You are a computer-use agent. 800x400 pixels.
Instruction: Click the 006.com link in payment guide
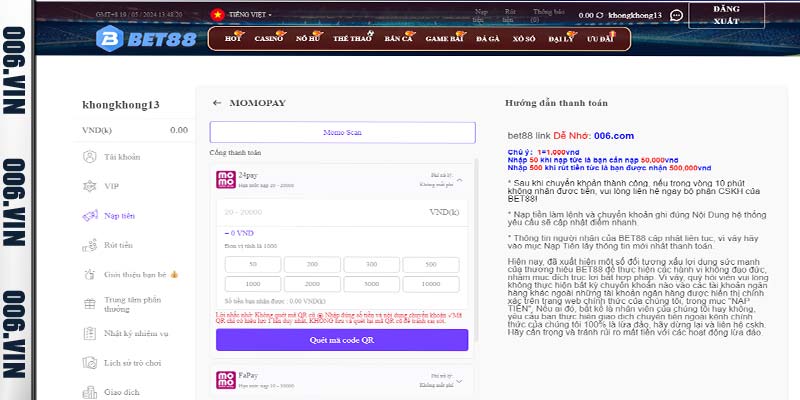tap(614, 136)
